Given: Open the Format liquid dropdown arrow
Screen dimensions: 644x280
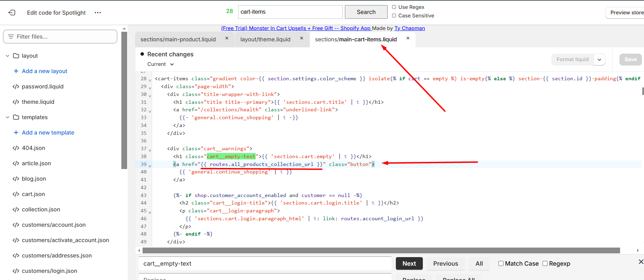Looking at the screenshot, I should (x=599, y=59).
